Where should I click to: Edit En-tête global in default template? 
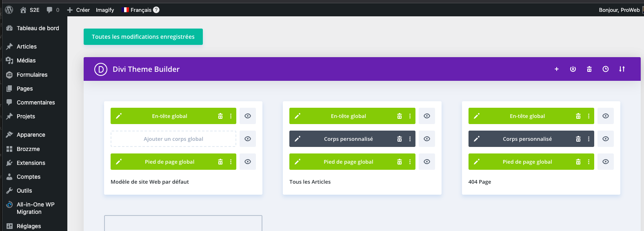coord(119,116)
